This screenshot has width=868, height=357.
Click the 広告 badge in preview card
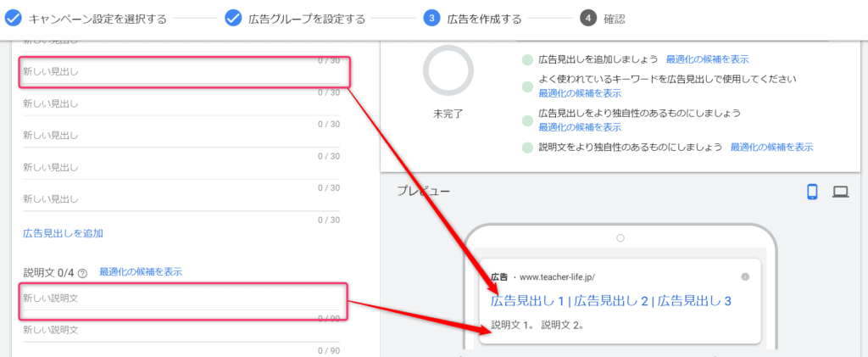[499, 276]
